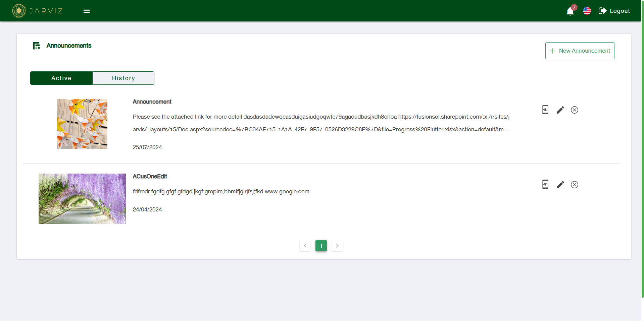Click the Logout icon
The width and height of the screenshot is (644, 321).
pos(603,10)
